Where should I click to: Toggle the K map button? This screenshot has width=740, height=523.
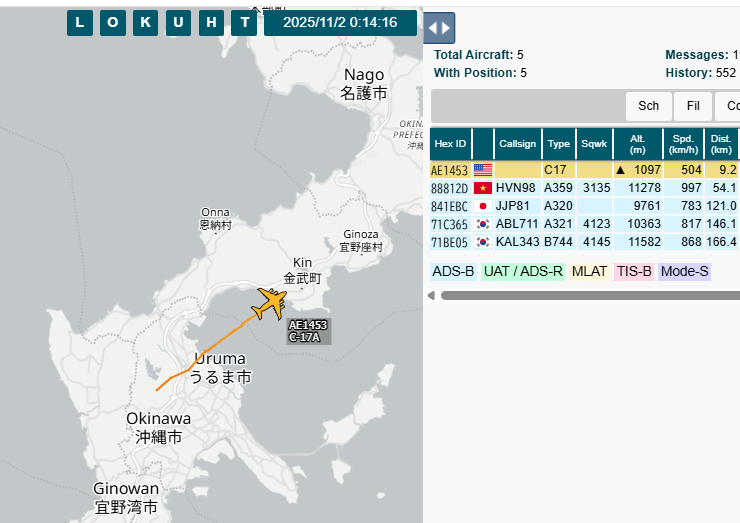pos(143,23)
